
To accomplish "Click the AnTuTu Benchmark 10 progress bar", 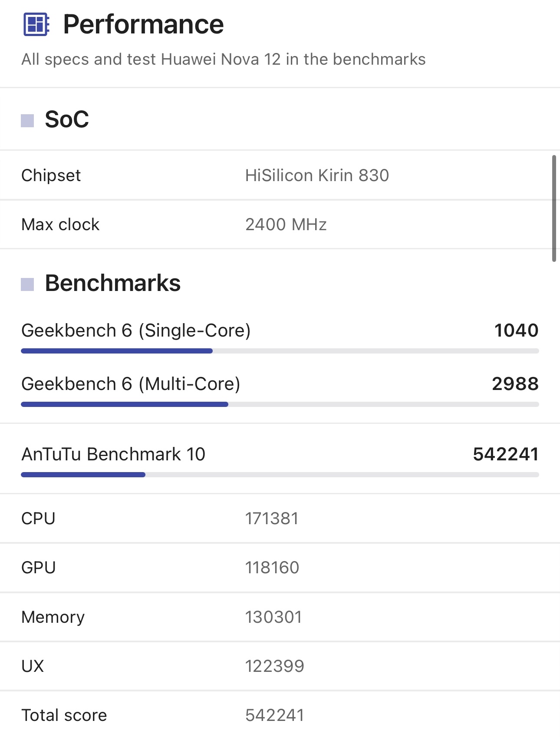I will click(280, 475).
